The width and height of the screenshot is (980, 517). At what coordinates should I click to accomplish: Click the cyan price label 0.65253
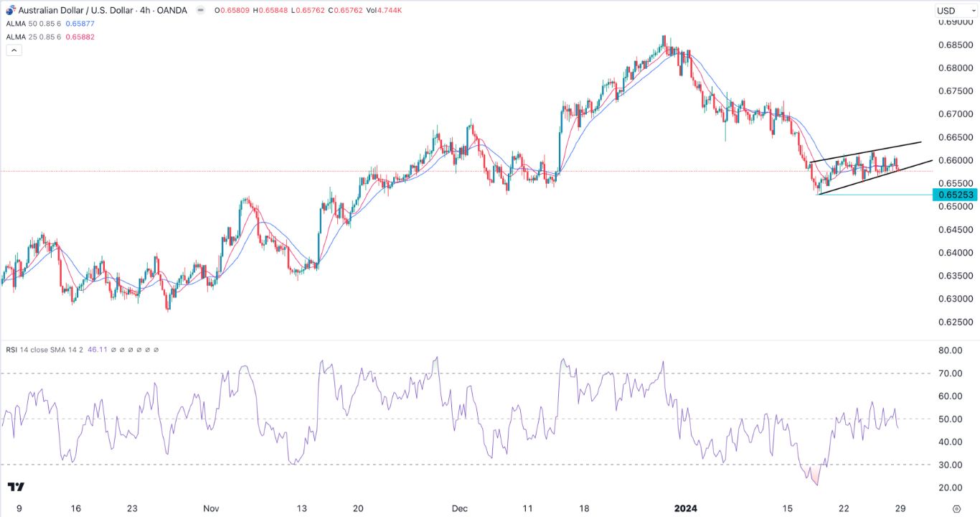tap(954, 195)
